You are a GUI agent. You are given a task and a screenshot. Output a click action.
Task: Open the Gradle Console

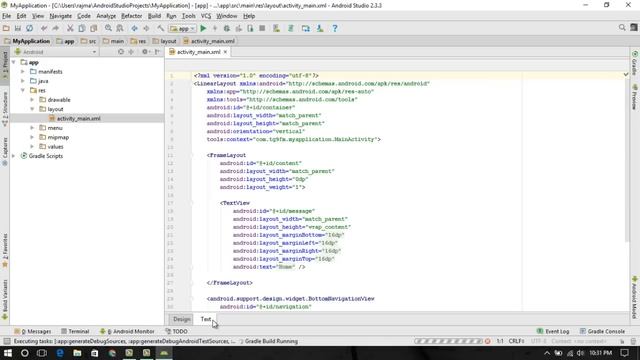602,331
